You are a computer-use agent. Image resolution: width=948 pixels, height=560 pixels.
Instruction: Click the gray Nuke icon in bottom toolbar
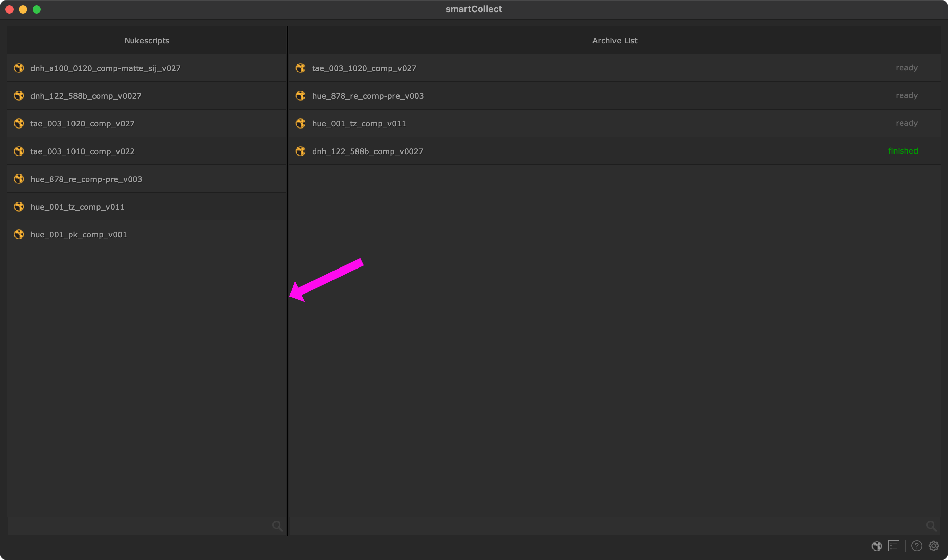point(877,546)
